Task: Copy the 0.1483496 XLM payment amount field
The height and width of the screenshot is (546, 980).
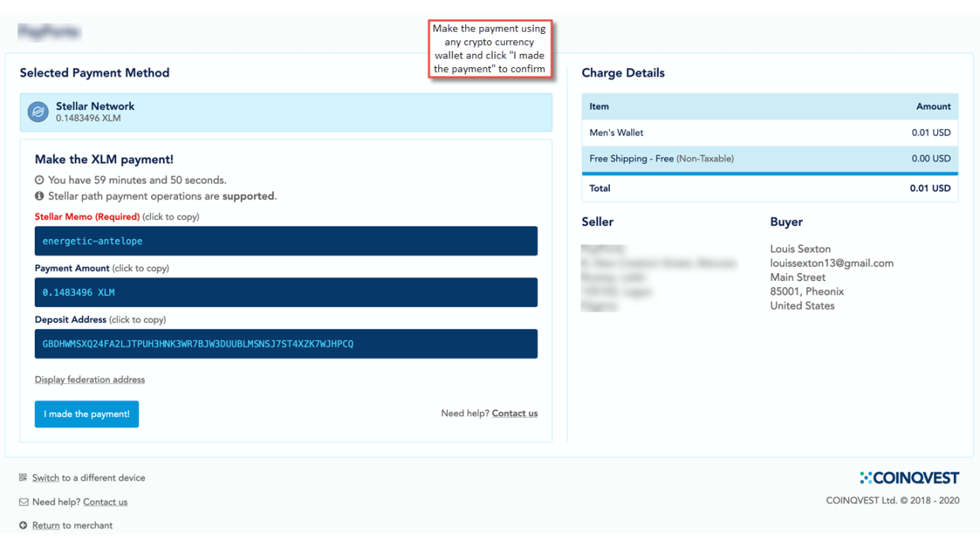Action: pos(286,293)
